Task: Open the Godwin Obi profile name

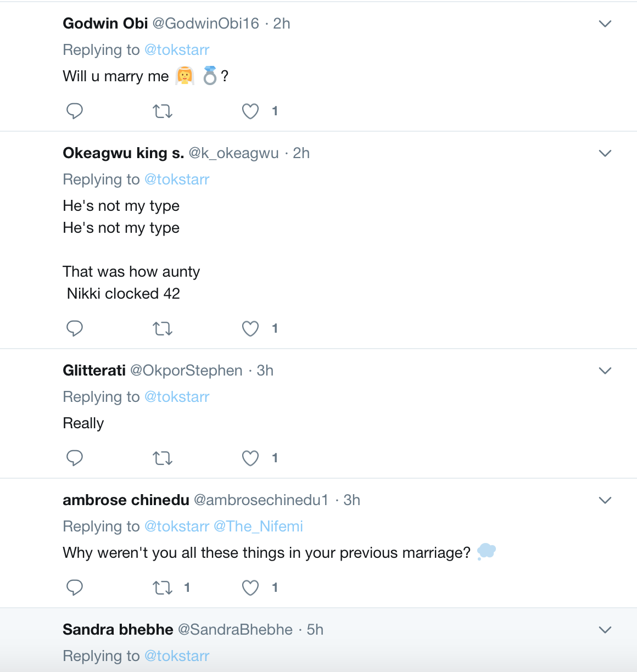Action: 105,24
